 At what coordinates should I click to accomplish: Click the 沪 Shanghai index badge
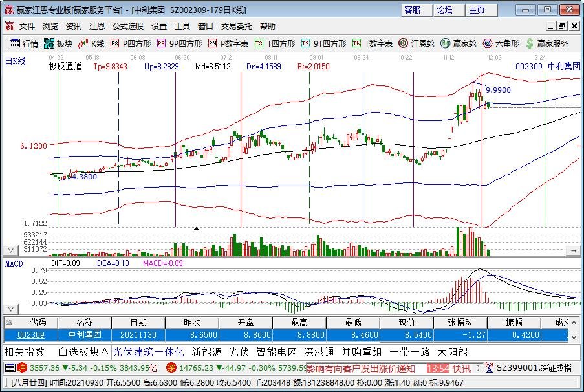click(22, 368)
